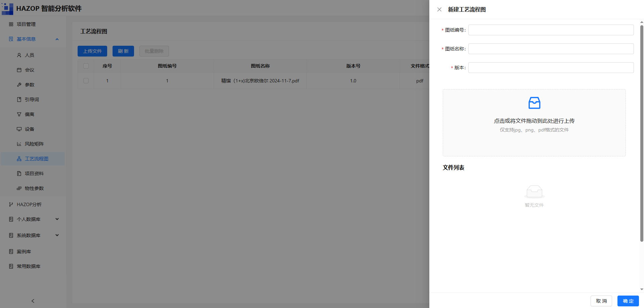The image size is (644, 308).
Task: Click the 人员 person icon
Action: click(x=19, y=55)
